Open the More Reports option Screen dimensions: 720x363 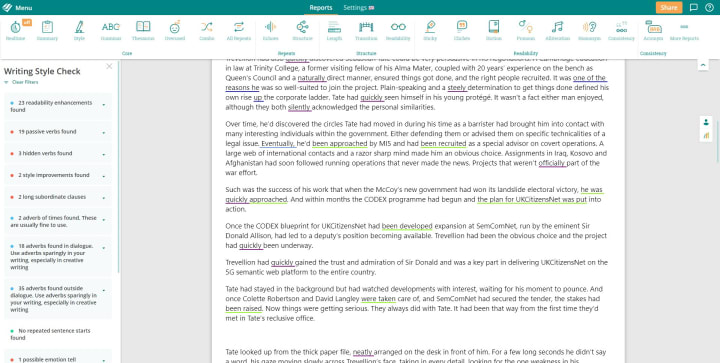pyautogui.click(x=684, y=31)
